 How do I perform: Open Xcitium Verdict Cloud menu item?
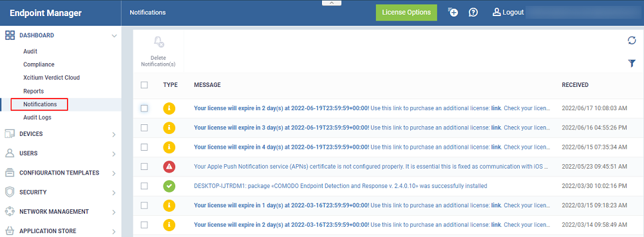coord(52,78)
